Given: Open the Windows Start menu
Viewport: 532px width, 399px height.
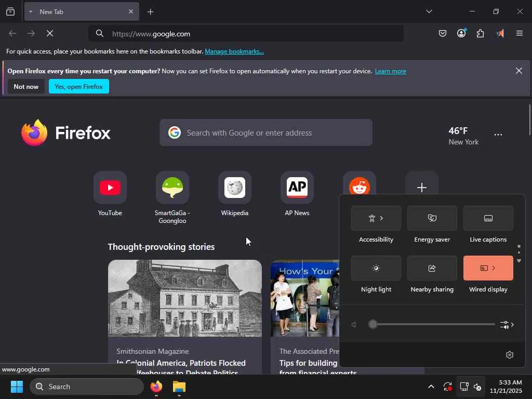Looking at the screenshot, I should point(17,387).
